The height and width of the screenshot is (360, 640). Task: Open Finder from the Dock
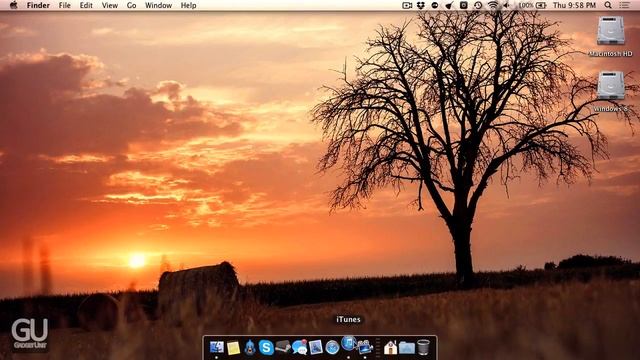coord(216,347)
